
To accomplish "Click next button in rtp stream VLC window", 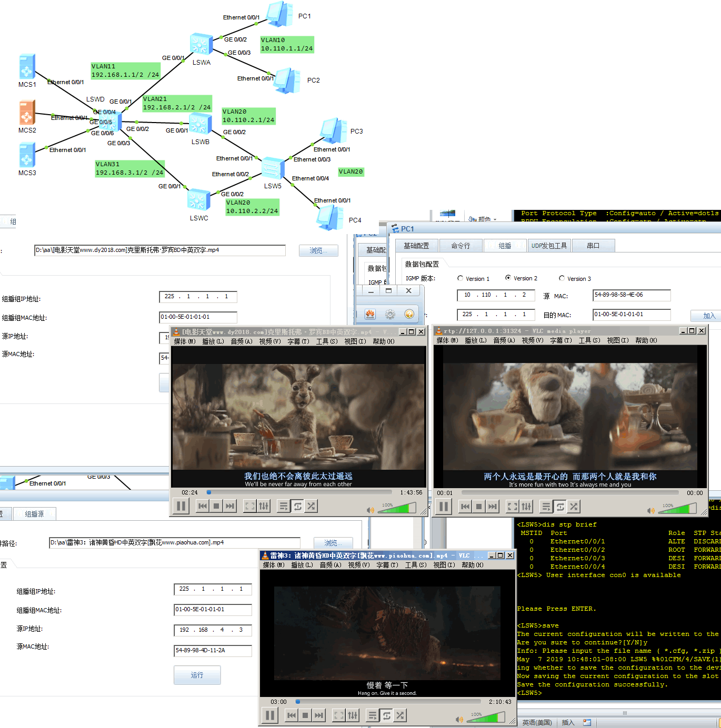I will tap(493, 507).
